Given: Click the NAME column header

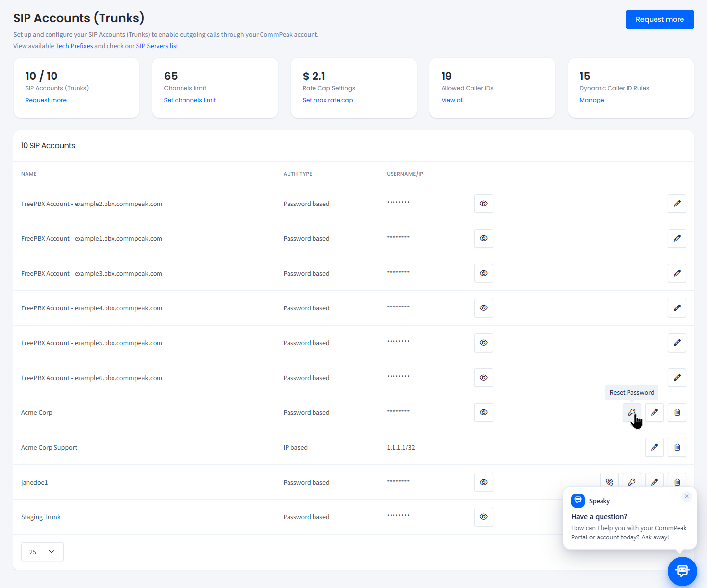Looking at the screenshot, I should [29, 174].
